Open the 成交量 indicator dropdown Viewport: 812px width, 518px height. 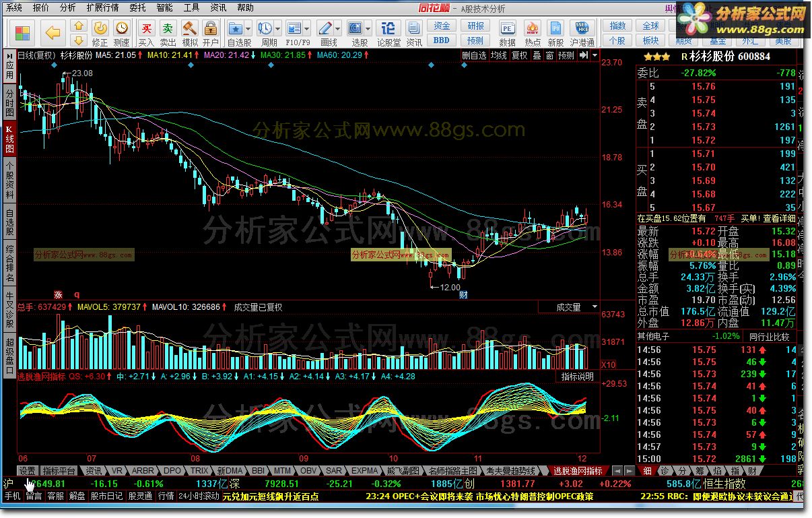568,307
